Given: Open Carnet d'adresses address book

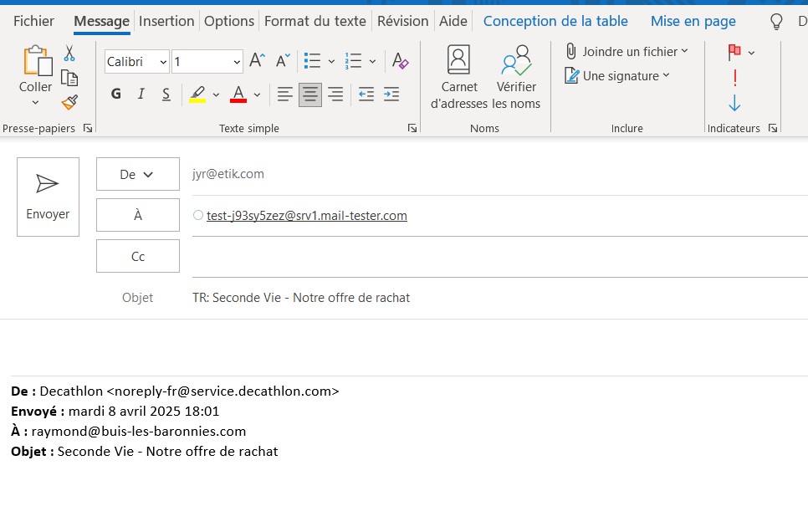Looking at the screenshot, I should click(458, 78).
